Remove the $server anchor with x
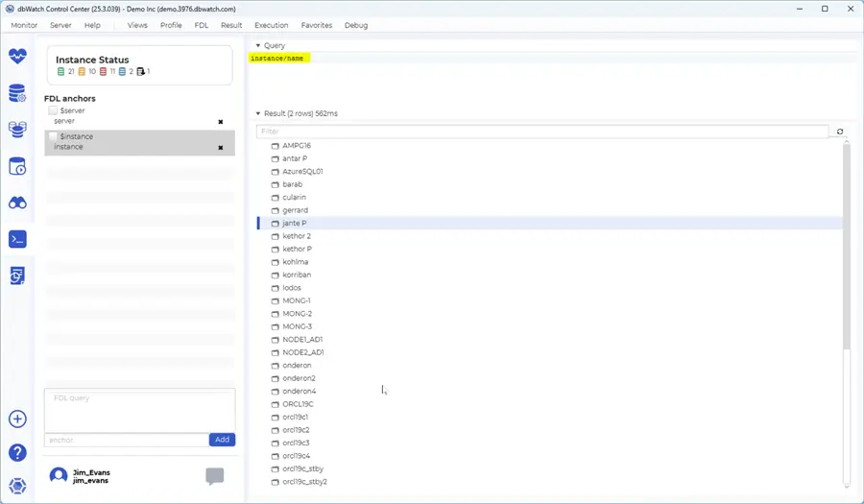864x504 pixels. coord(221,122)
